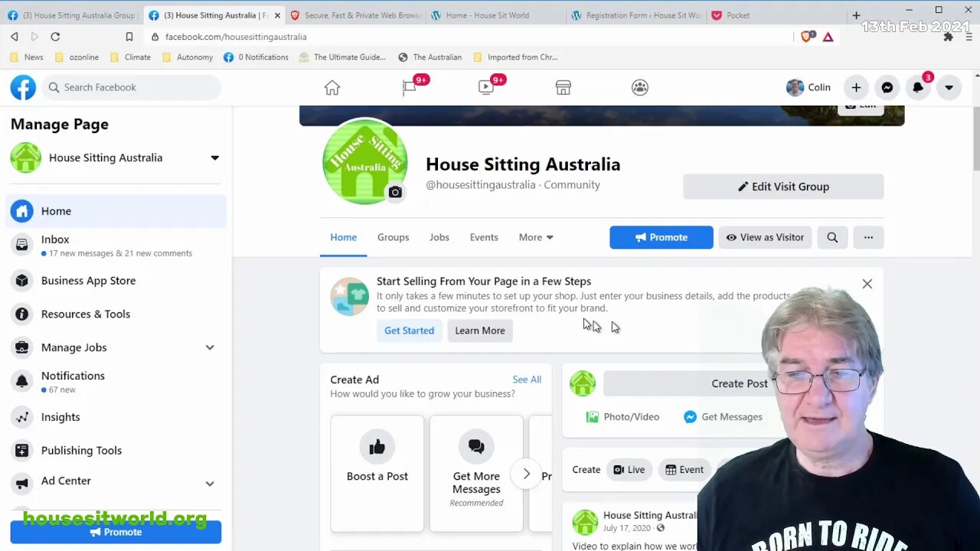Select Home in the Manage Page sidebar

116,211
